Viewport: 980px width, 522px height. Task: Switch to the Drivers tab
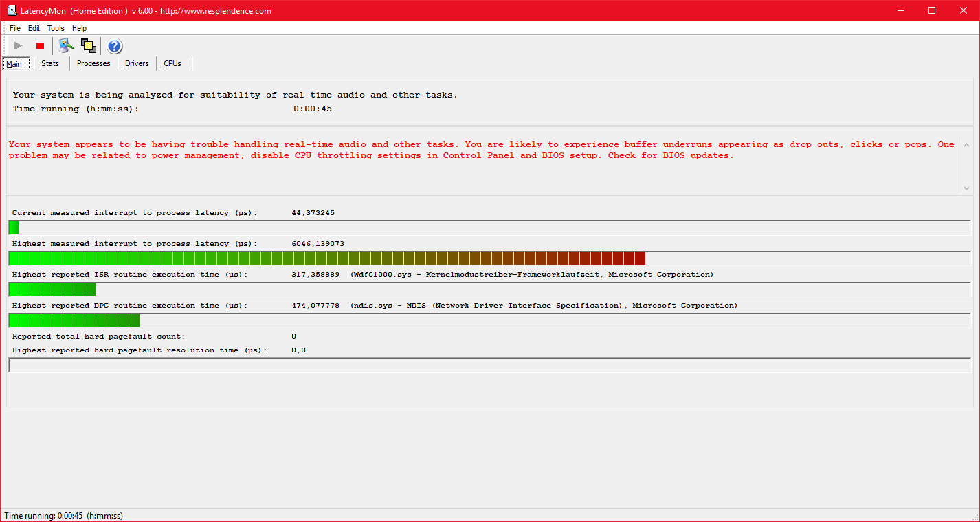coord(137,63)
